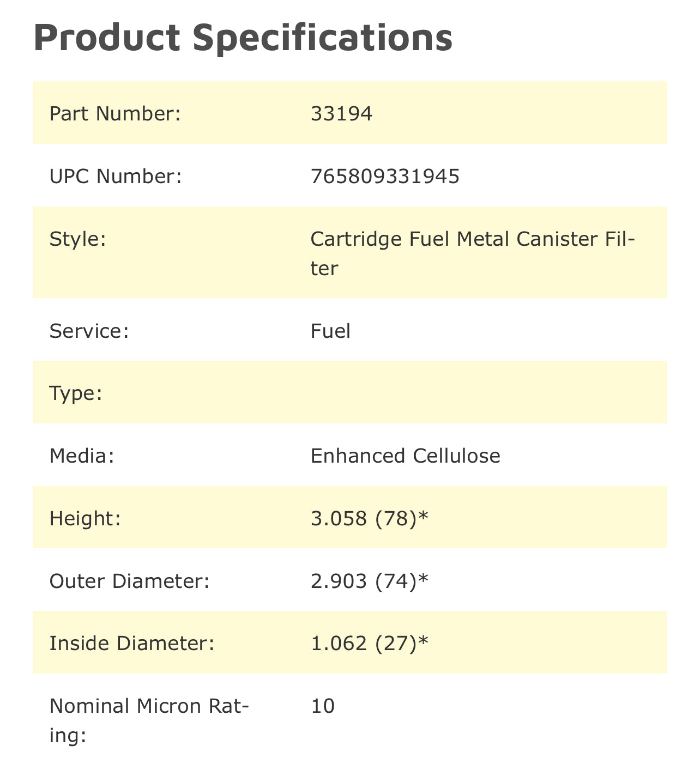Click the height value 3.058 (78)*
The width and height of the screenshot is (700, 758).
370,518
